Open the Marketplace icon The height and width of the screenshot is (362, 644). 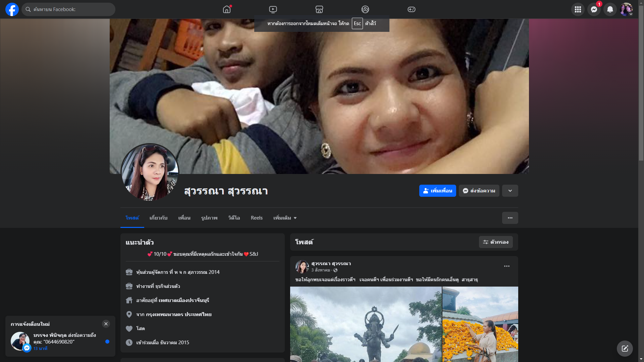[319, 9]
